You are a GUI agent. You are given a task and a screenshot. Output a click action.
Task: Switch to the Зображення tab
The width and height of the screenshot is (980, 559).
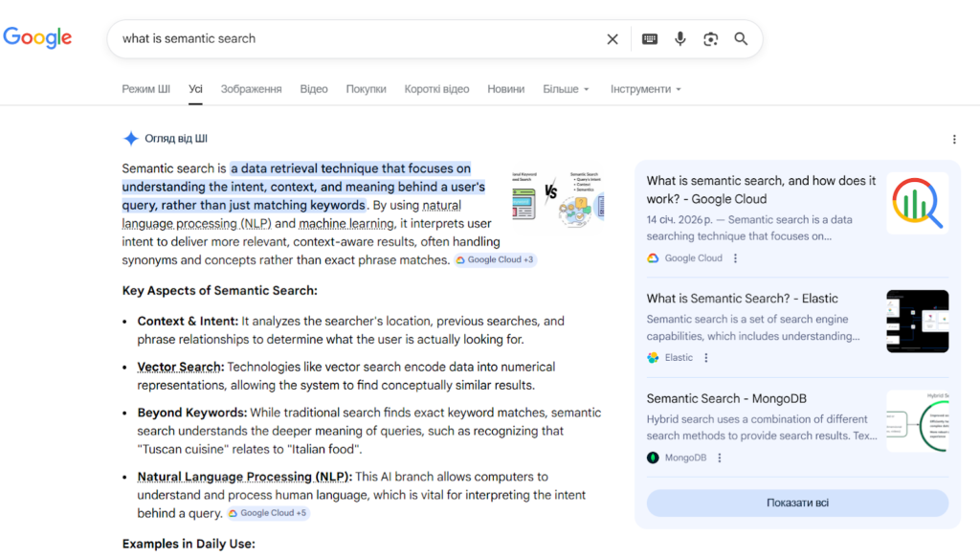coord(250,88)
